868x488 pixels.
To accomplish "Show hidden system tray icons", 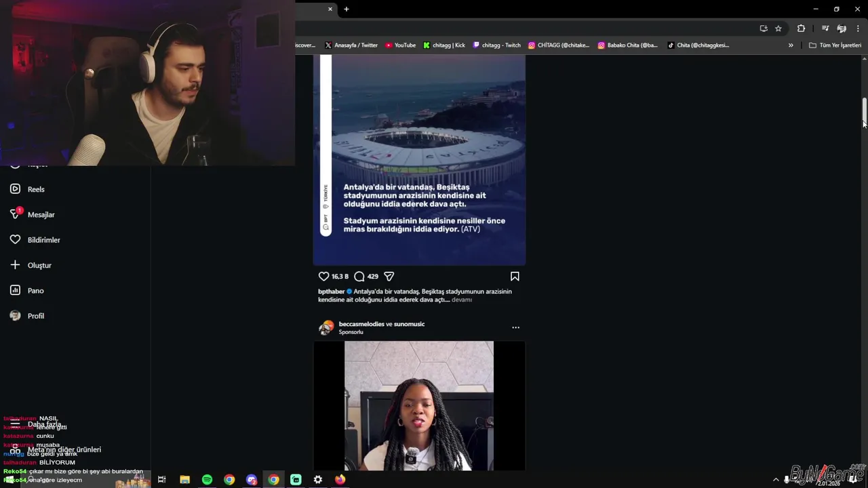I will point(776,480).
